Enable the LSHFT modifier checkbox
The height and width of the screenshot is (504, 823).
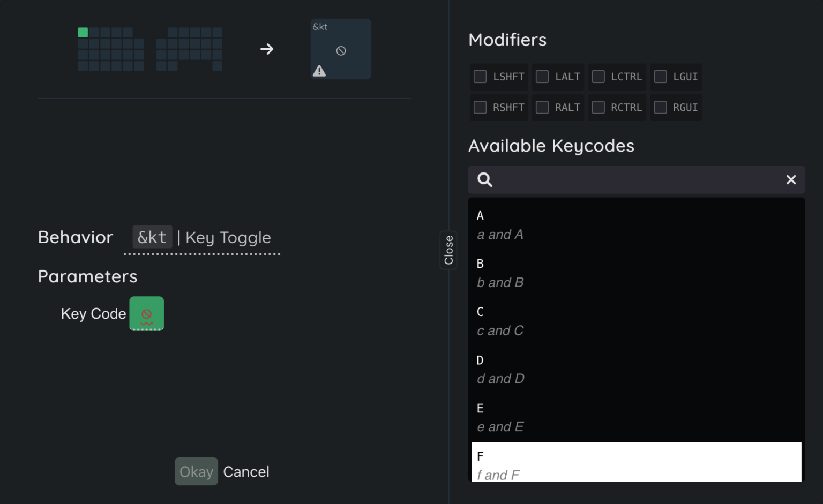480,77
